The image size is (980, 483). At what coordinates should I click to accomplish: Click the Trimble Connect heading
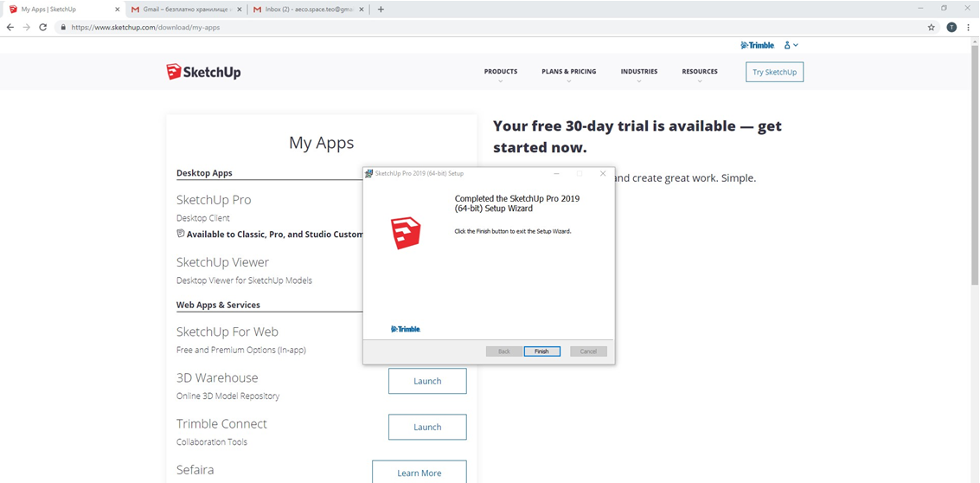(222, 423)
